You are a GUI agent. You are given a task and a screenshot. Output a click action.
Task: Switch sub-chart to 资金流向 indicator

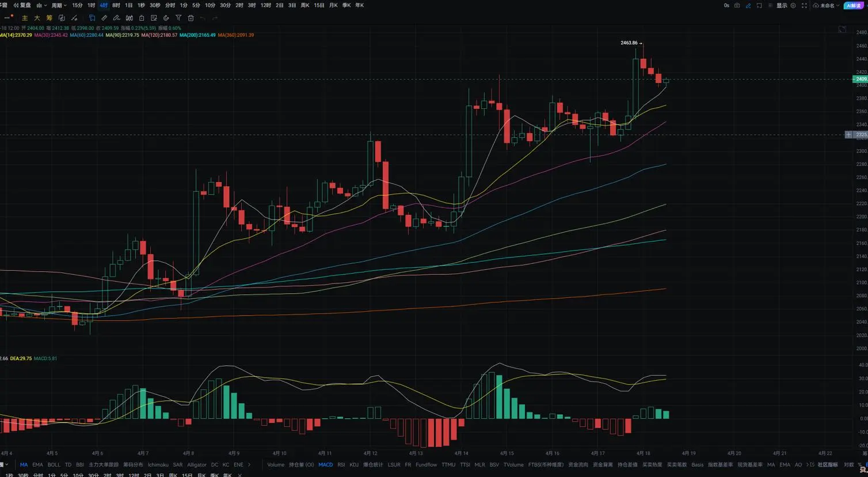[x=578, y=465]
